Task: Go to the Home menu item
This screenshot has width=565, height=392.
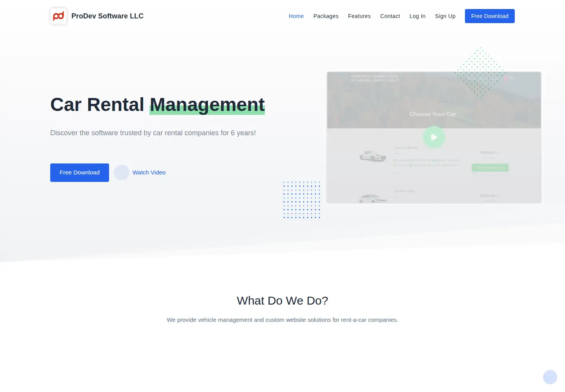Action: click(x=296, y=16)
